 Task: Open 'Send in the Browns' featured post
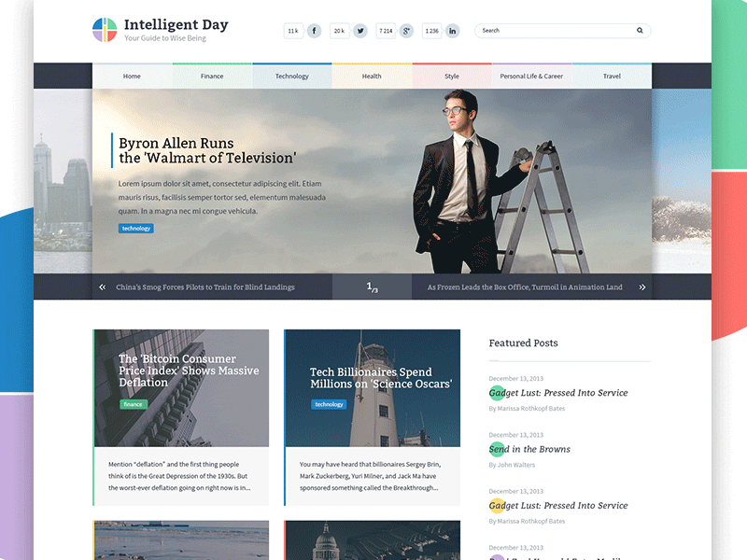529,449
